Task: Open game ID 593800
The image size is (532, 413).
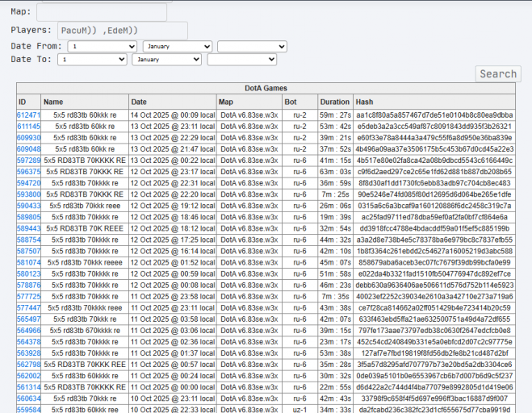Action: click(x=28, y=194)
